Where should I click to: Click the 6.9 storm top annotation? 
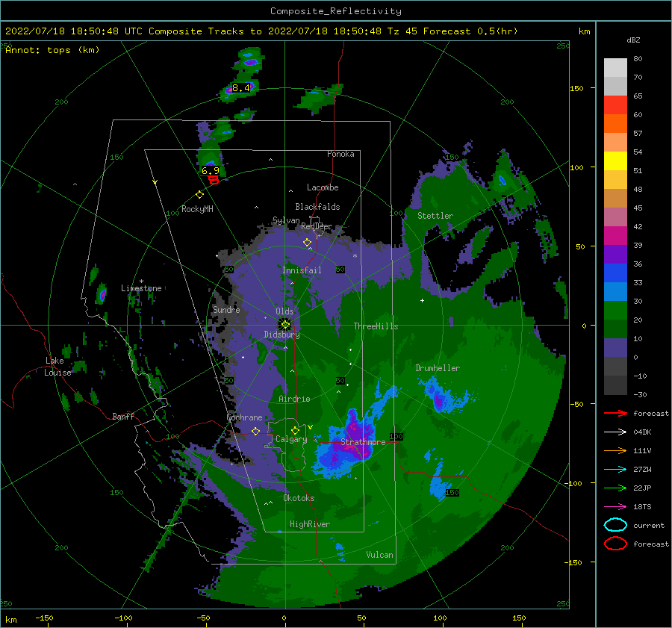coord(211,170)
